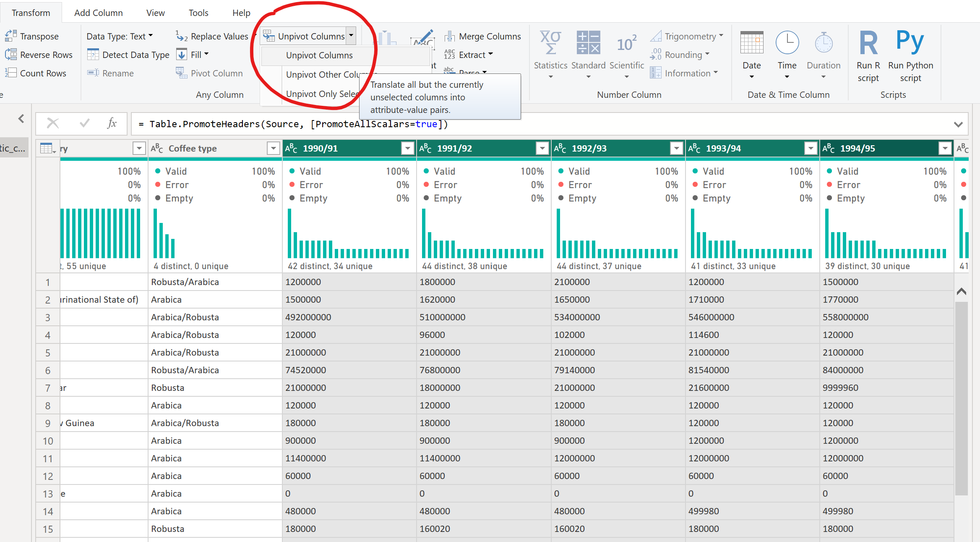This screenshot has width=980, height=542.
Task: Switch to the Add Column tab
Action: pyautogui.click(x=98, y=13)
